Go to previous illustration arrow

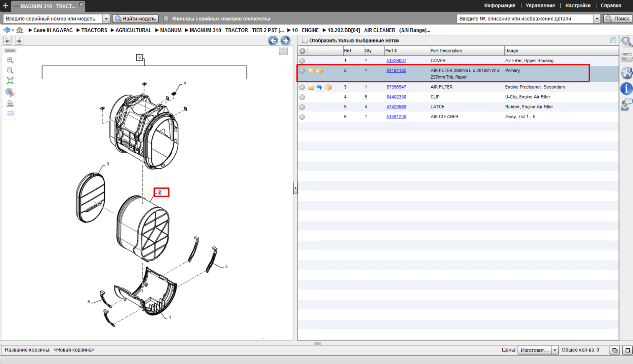pyautogui.click(x=273, y=41)
